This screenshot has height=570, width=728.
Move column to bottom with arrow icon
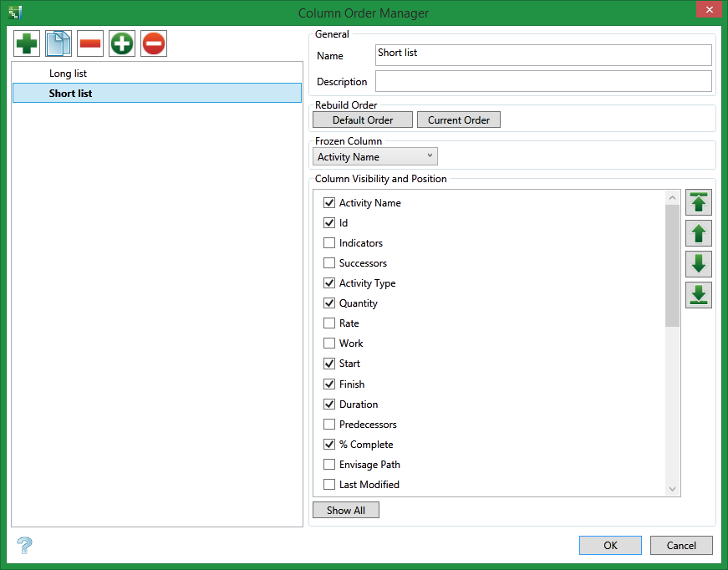point(698,295)
